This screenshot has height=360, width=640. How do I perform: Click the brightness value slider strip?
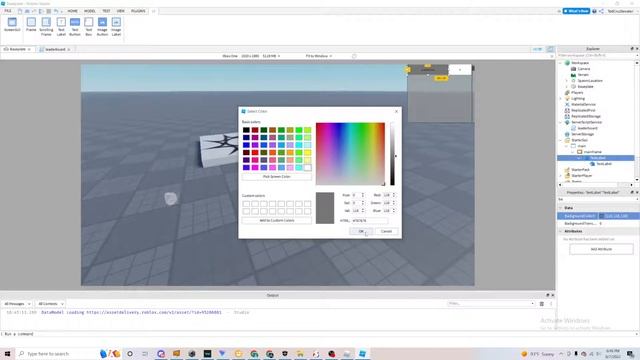click(x=392, y=154)
